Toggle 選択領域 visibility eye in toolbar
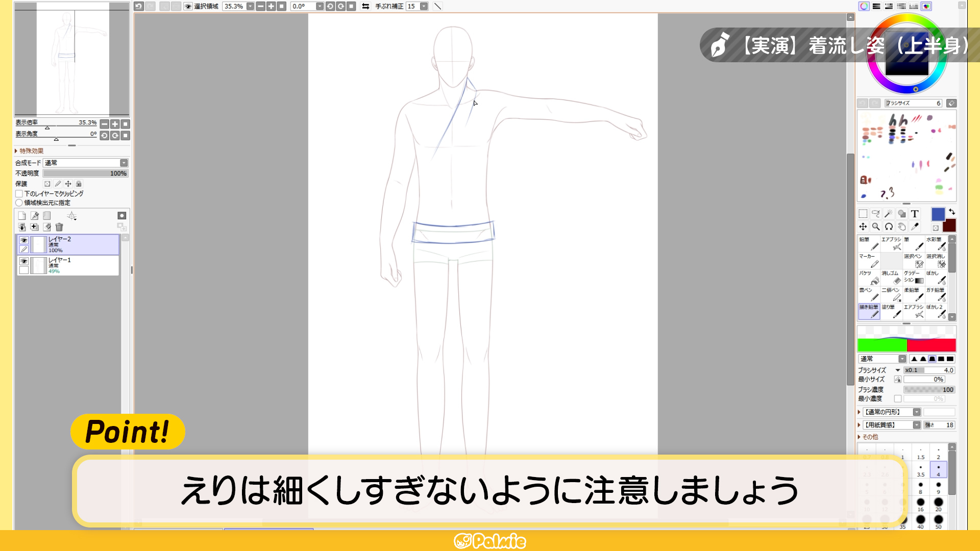This screenshot has width=980, height=551. [188, 6]
